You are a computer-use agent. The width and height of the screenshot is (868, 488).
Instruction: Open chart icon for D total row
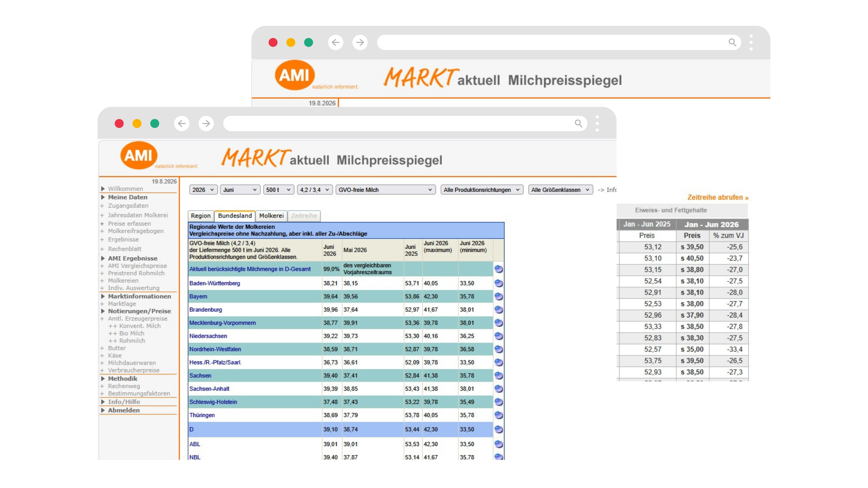pos(498,429)
